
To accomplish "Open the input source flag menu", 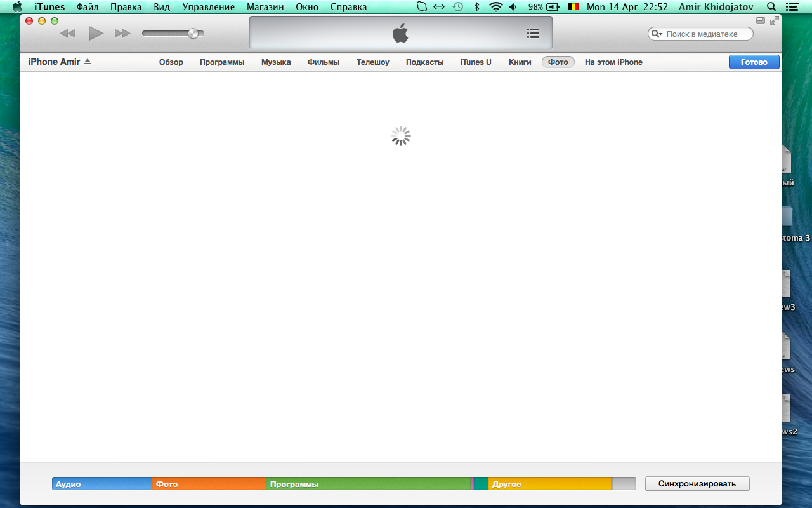I will [x=573, y=7].
